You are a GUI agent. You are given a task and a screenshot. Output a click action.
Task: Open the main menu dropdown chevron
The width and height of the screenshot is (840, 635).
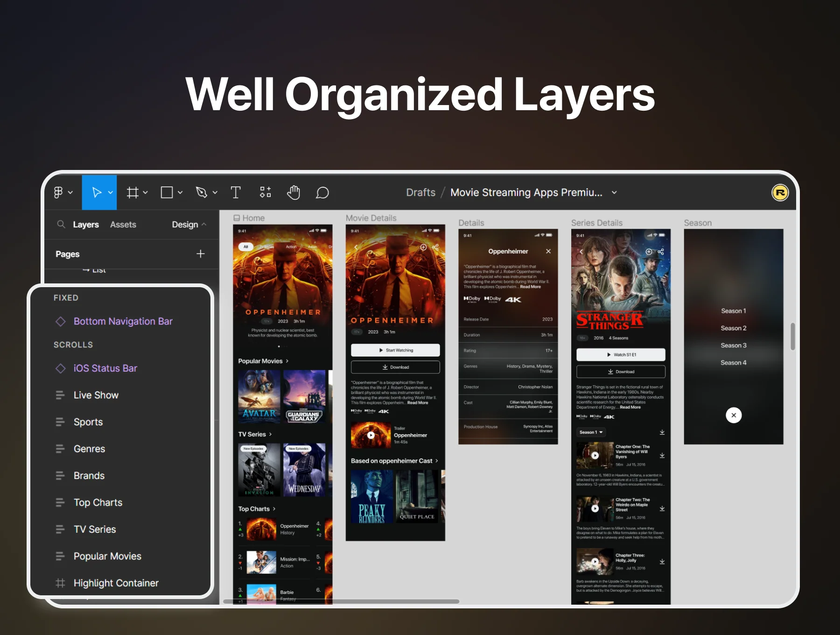(x=70, y=192)
